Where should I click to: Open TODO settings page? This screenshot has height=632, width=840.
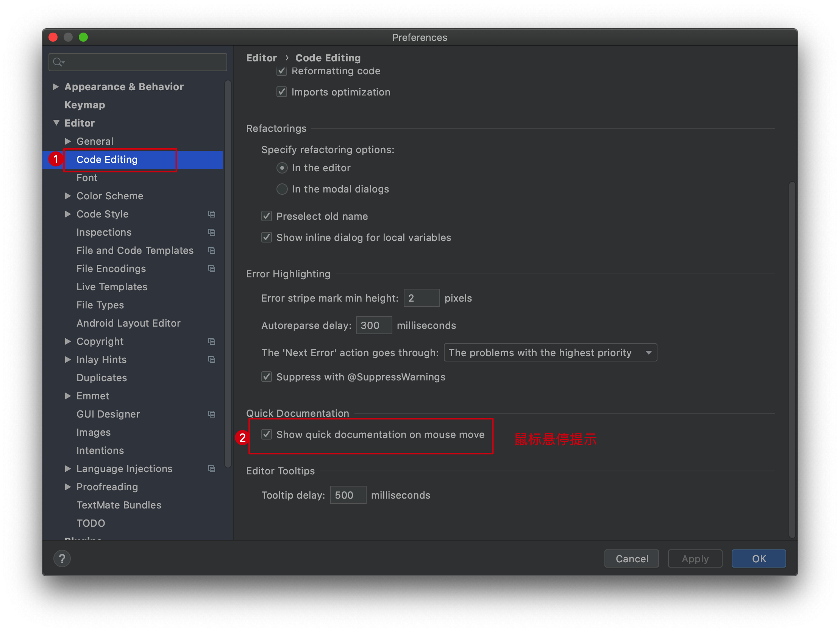(91, 524)
